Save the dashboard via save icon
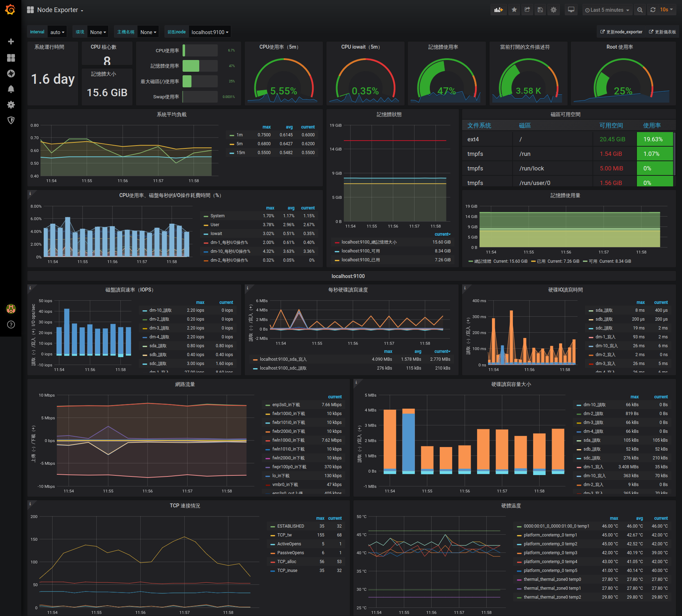The image size is (682, 616). (540, 10)
